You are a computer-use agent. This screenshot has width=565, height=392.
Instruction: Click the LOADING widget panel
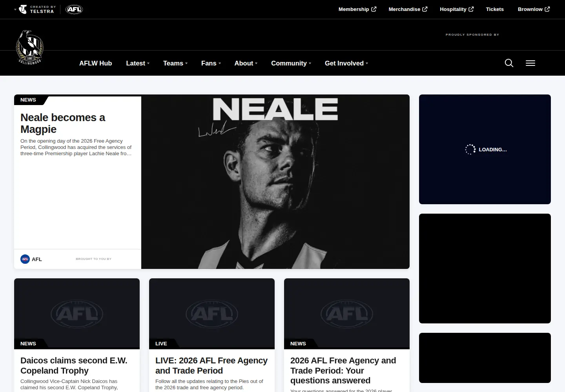pos(485,149)
